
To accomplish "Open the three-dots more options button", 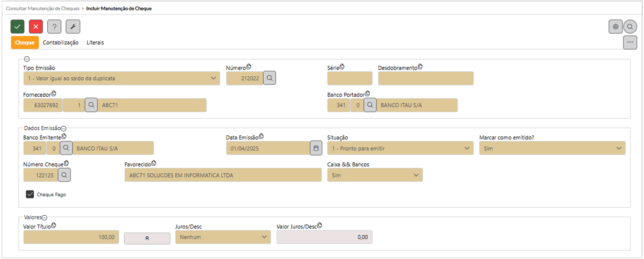I will tap(630, 42).
